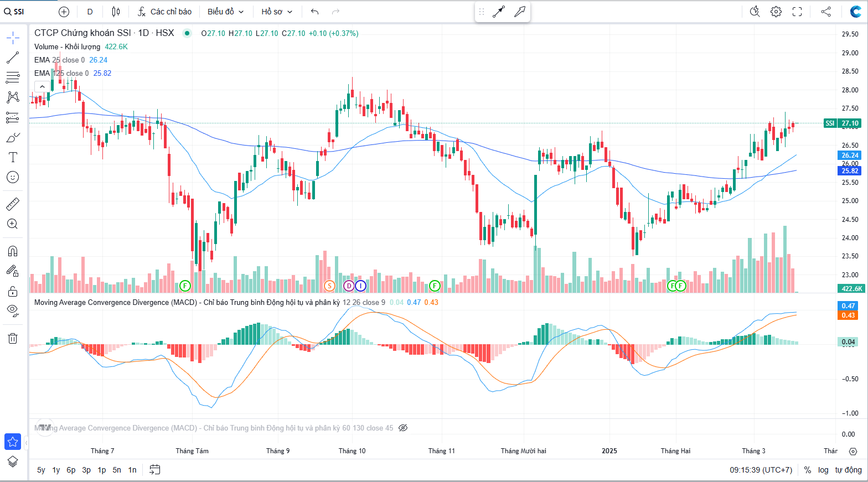
Task: Set range to 5n
Action: 117,470
